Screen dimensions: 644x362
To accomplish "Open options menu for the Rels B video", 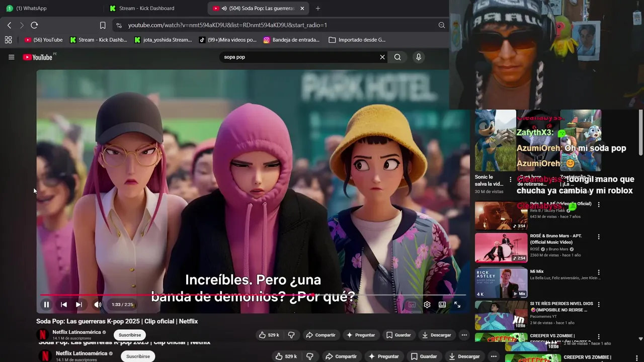I will pos(599,204).
